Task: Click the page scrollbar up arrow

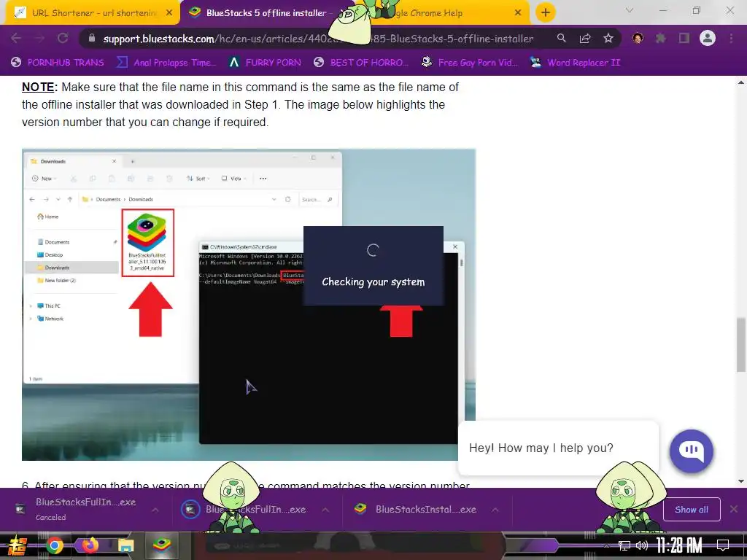Action: pyautogui.click(x=741, y=82)
